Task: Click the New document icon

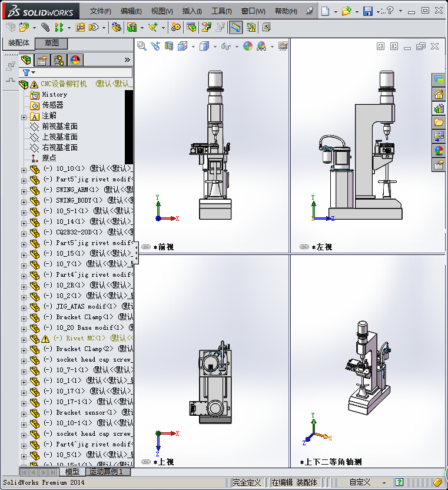Action: point(325,11)
